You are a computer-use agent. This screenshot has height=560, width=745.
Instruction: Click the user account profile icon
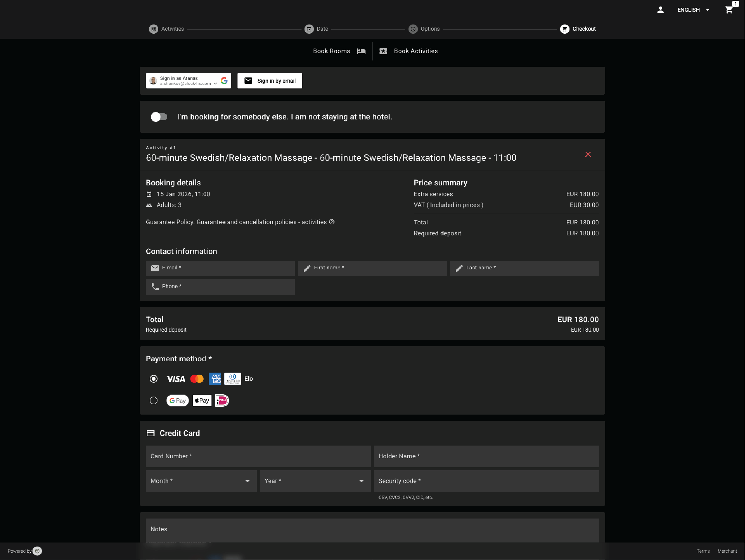[x=660, y=10]
